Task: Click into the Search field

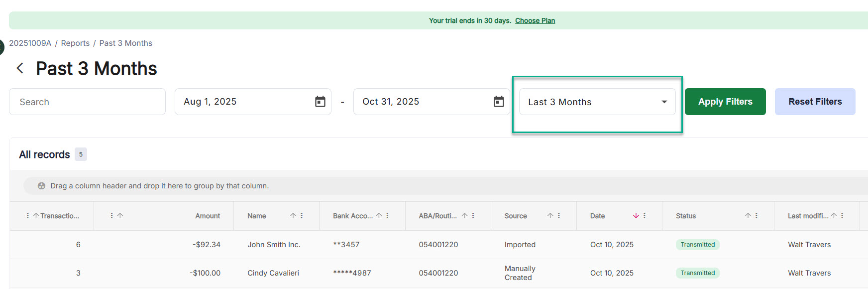Action: (x=87, y=102)
